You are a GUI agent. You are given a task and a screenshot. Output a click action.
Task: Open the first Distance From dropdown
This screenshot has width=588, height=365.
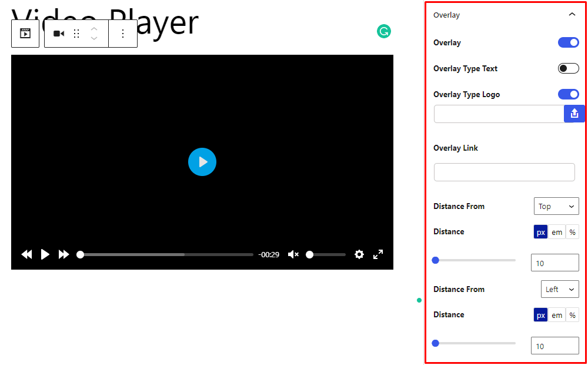pos(556,206)
